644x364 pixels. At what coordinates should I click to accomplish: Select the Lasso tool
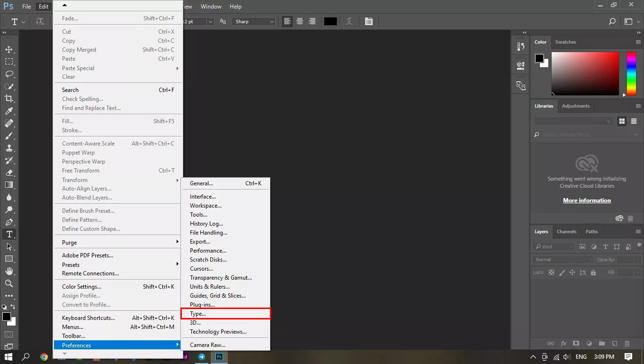[x=9, y=74]
